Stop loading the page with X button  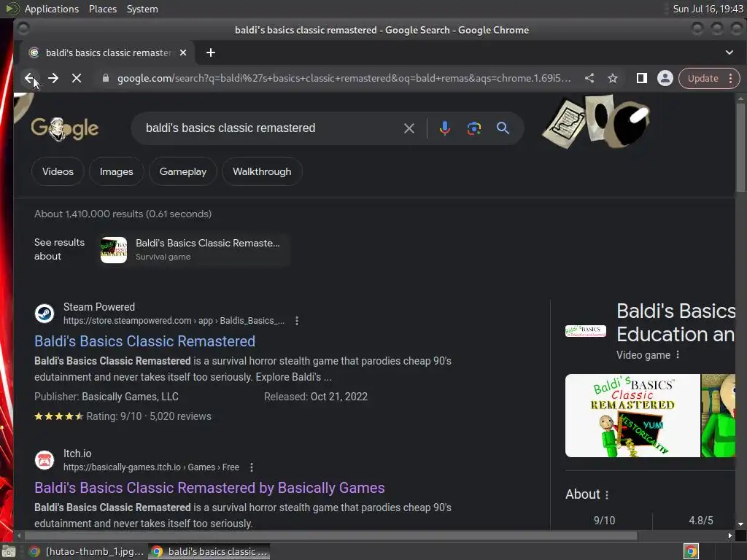[76, 78]
